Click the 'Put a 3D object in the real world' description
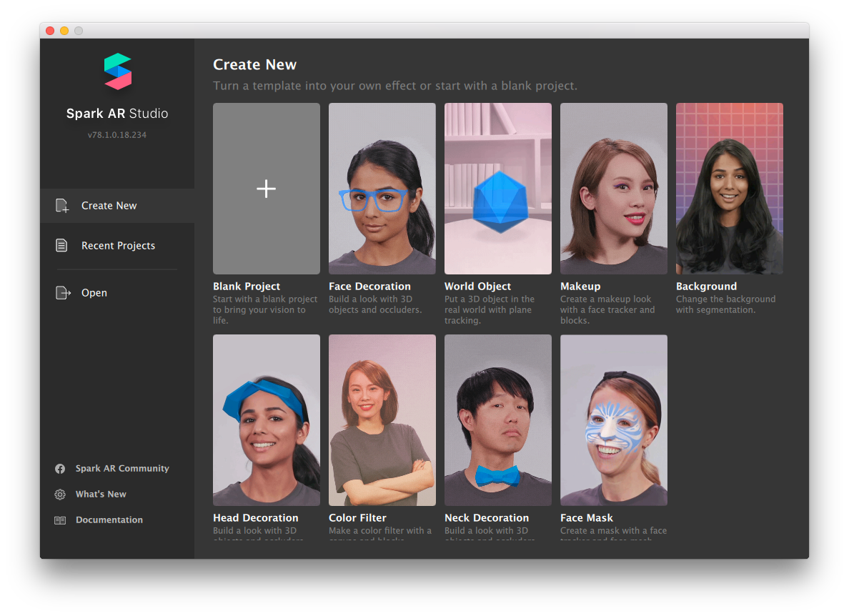Image resolution: width=849 pixels, height=616 pixels. (490, 309)
